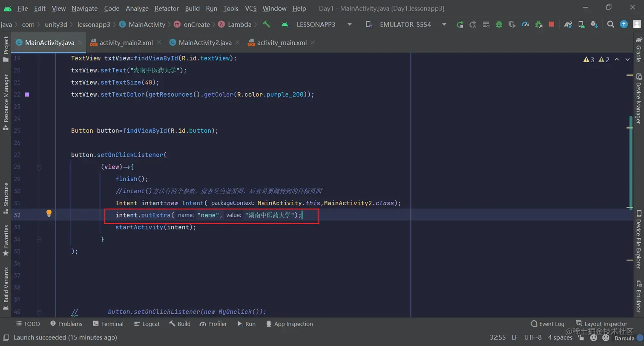The height and width of the screenshot is (346, 644).
Task: Stop the running app (red square)
Action: coord(552,25)
